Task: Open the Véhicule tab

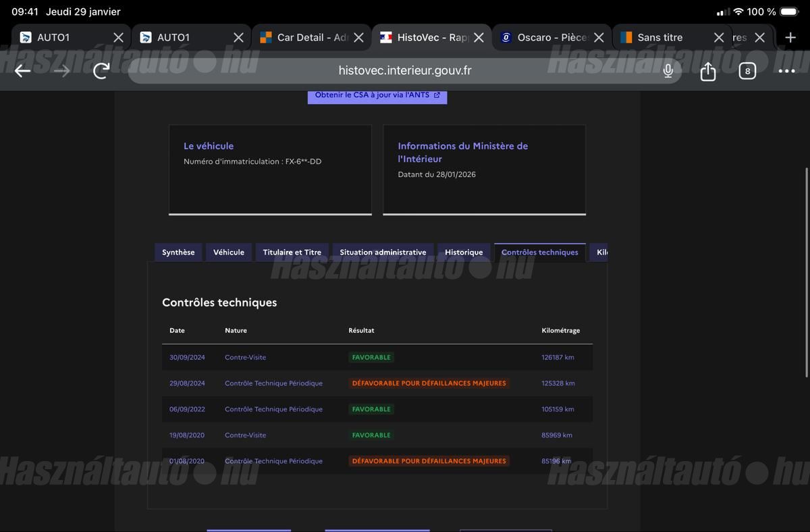Action: tap(229, 252)
